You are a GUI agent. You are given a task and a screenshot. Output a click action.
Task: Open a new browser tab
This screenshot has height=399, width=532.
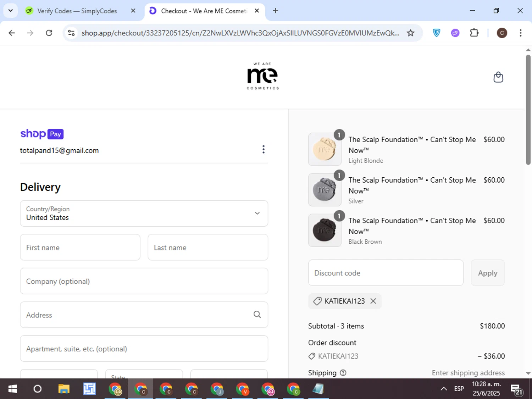click(x=275, y=11)
